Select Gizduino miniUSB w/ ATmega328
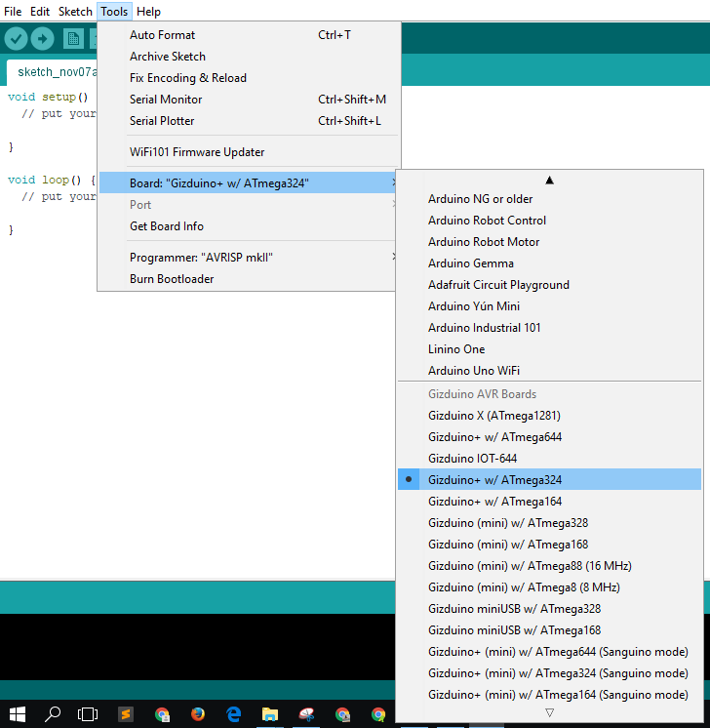The image size is (710, 728). pos(549,609)
